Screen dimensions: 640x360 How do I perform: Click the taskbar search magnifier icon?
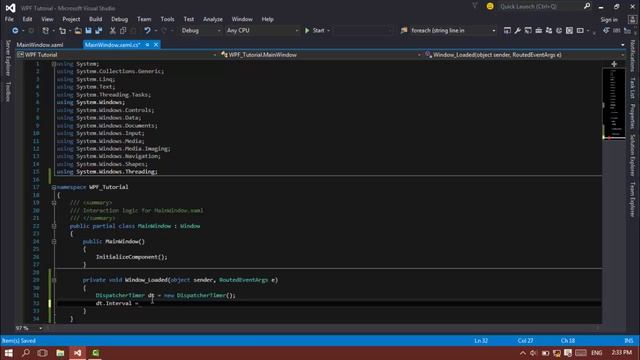coord(25,353)
